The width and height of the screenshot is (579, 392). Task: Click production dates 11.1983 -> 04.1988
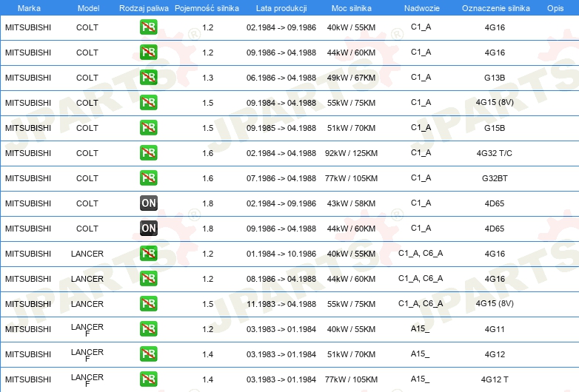(281, 304)
